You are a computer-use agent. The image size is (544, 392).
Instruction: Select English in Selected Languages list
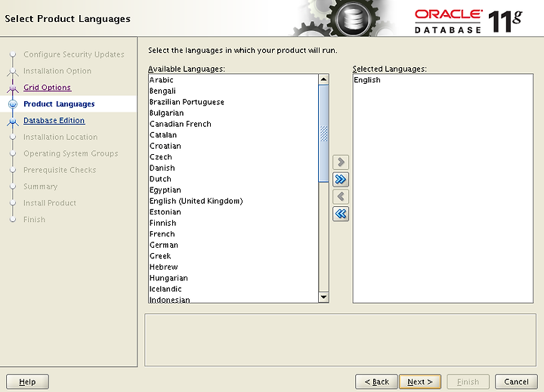443,80
